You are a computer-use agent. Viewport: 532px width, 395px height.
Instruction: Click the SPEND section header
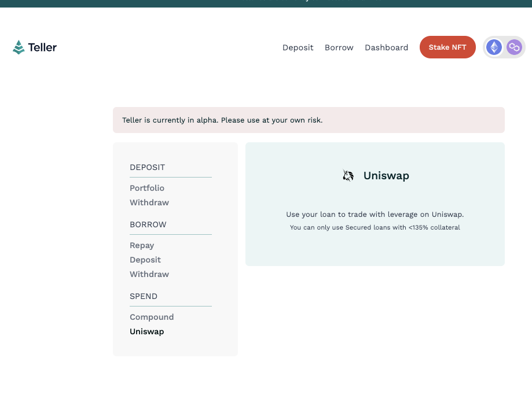(144, 296)
